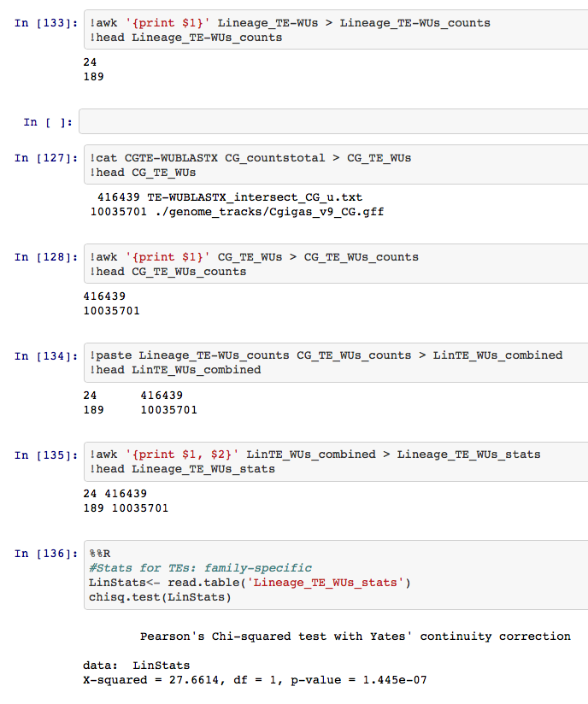Click '!head CG_TE_WUs_counts' line
The image size is (588, 704).
click(168, 272)
